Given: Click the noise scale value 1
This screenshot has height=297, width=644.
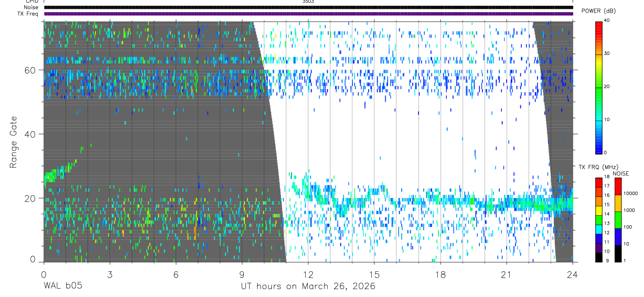Looking at the screenshot, I should pos(625,261).
